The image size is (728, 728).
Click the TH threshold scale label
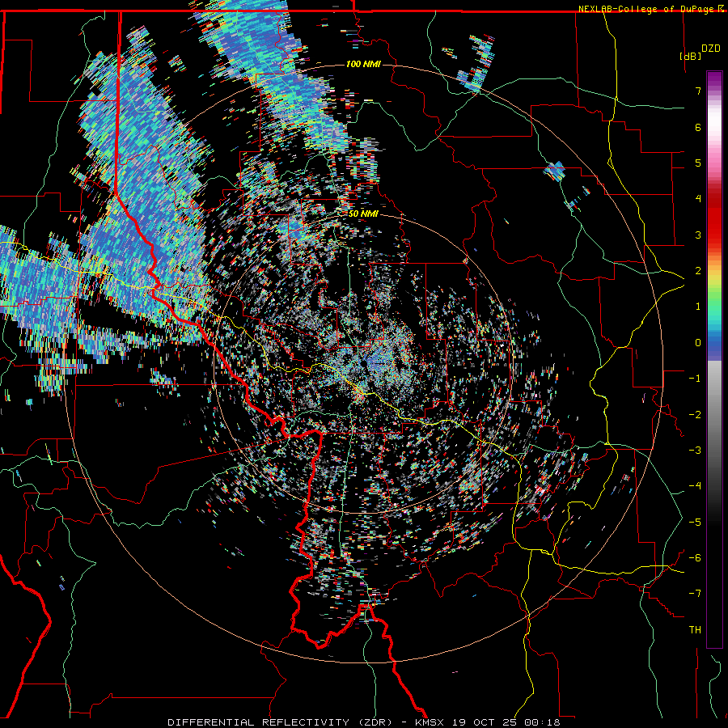pos(695,630)
